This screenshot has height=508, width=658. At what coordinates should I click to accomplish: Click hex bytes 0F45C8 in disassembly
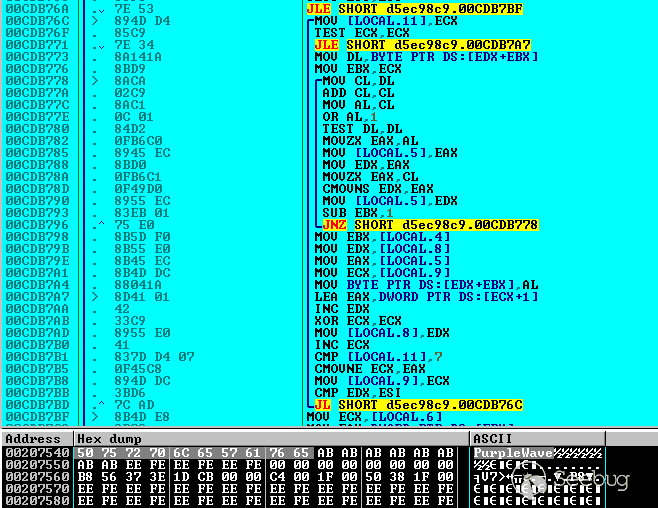(138, 369)
